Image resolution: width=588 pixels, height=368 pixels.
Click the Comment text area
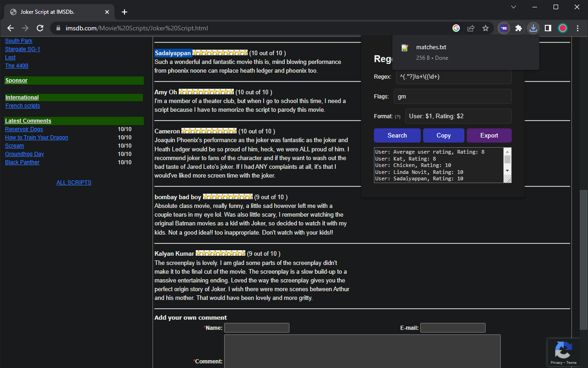point(362,351)
